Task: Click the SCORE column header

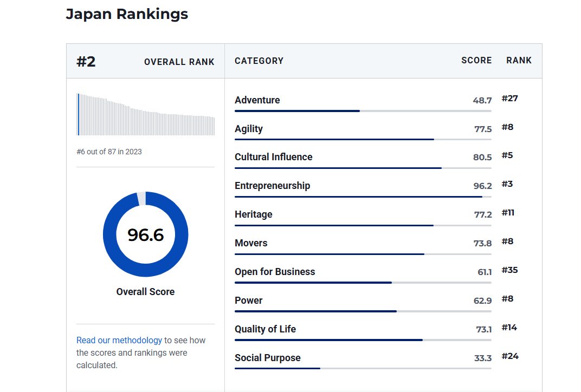Action: point(476,61)
